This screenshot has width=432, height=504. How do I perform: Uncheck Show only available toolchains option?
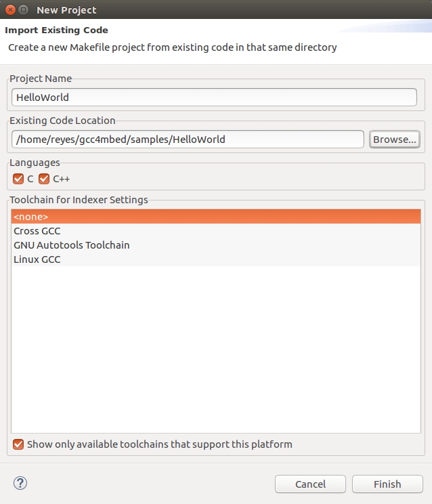tap(18, 444)
